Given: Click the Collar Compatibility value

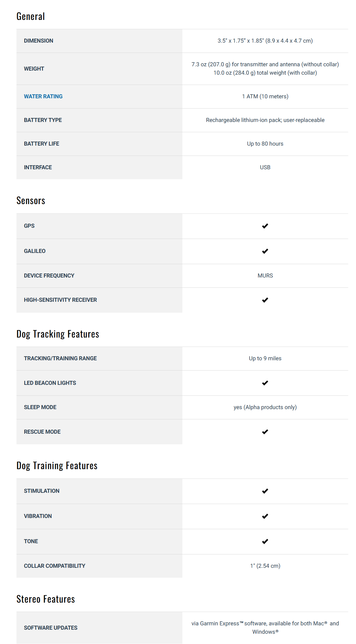Looking at the screenshot, I should [x=265, y=566].
